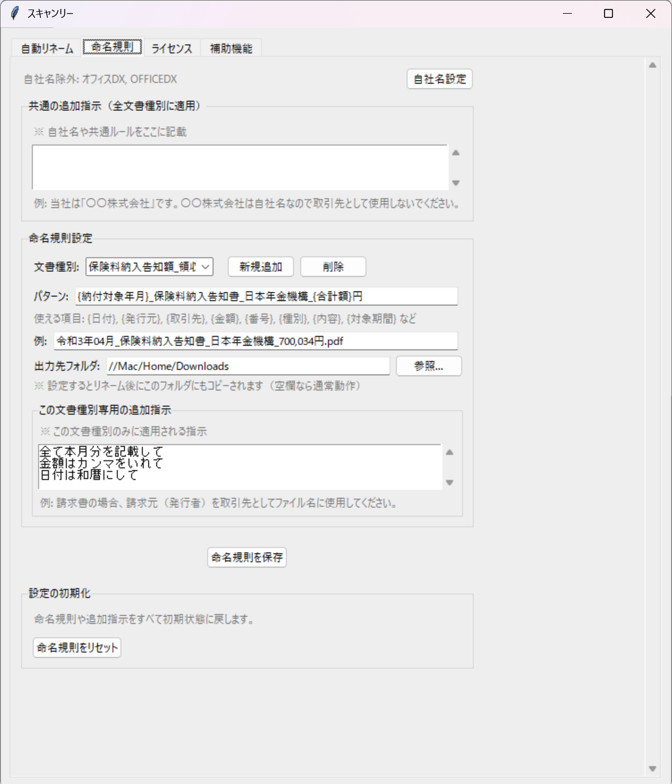The image size is (672, 784).
Task: Click up arrow of 文書種別専用 scrollbar
Action: click(x=450, y=452)
